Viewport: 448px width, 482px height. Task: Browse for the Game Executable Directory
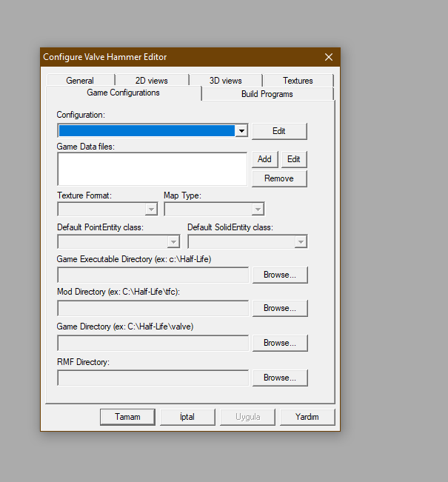point(280,275)
